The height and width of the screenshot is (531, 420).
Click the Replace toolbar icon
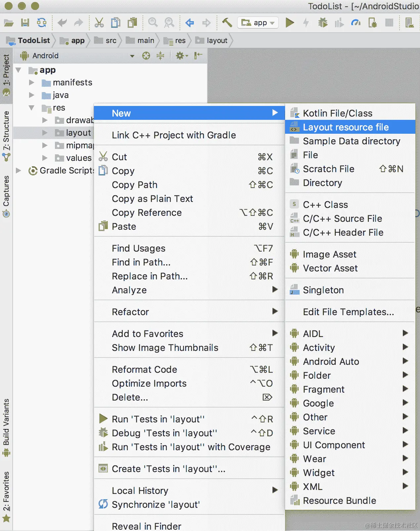tap(169, 23)
